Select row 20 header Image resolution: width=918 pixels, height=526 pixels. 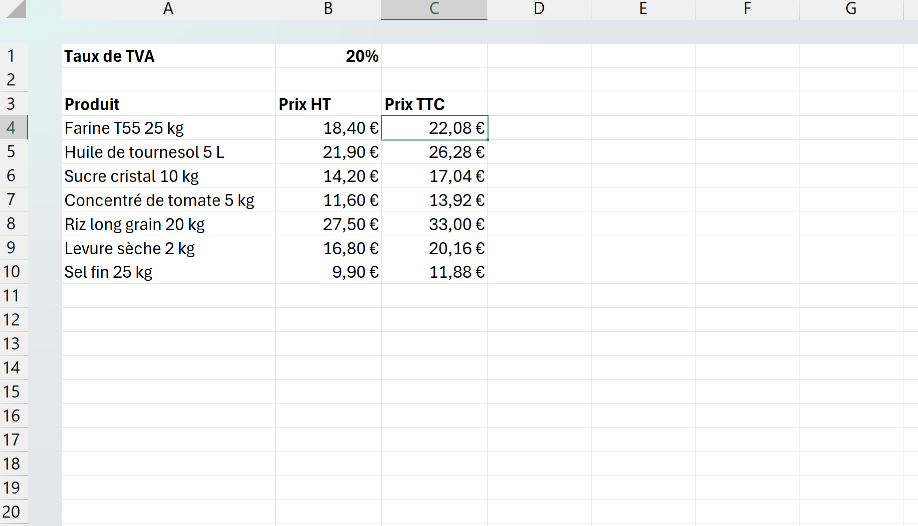click(x=14, y=512)
